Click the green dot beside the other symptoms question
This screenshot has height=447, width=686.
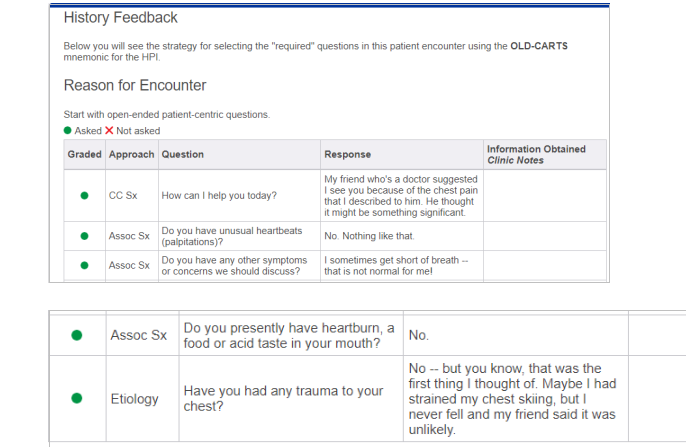pos(84,265)
